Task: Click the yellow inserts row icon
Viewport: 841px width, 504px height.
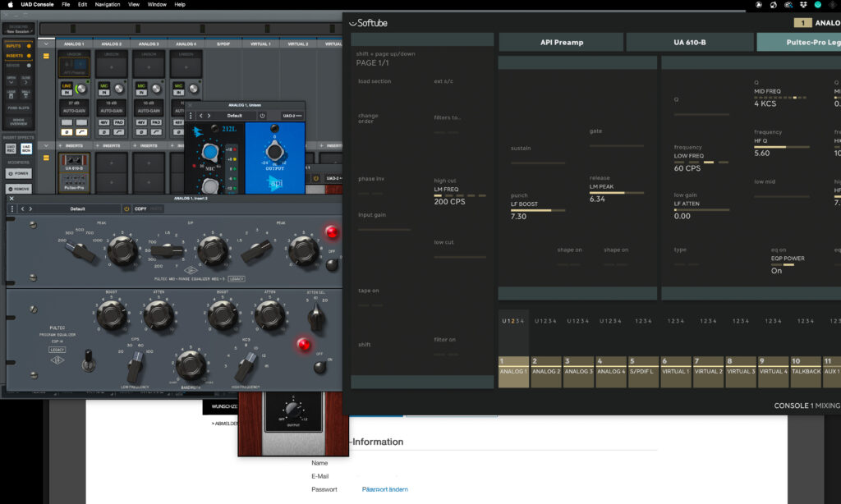Action: point(46,158)
